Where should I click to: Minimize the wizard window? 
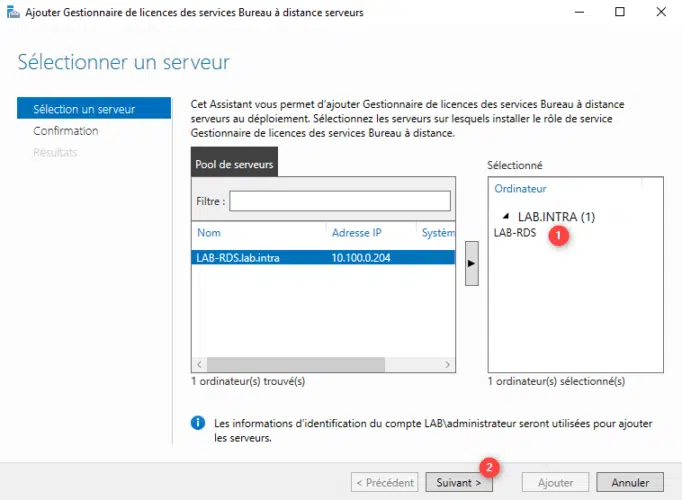coord(579,12)
